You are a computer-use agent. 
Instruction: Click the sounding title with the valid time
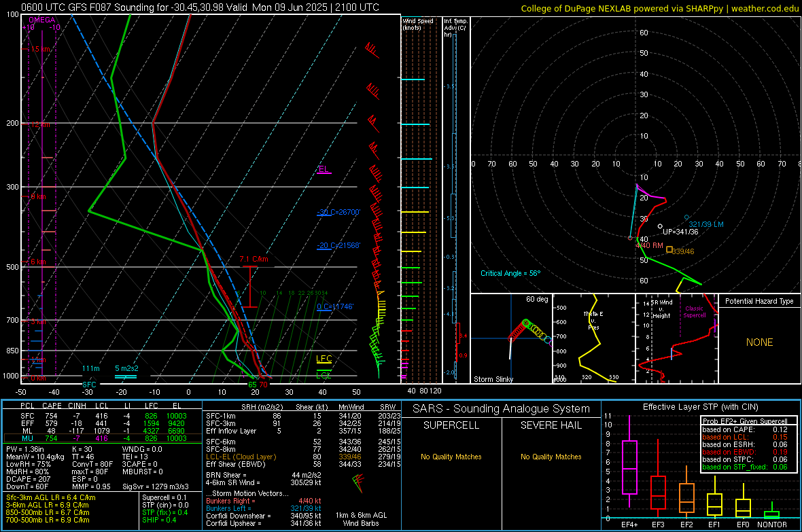[x=200, y=7]
